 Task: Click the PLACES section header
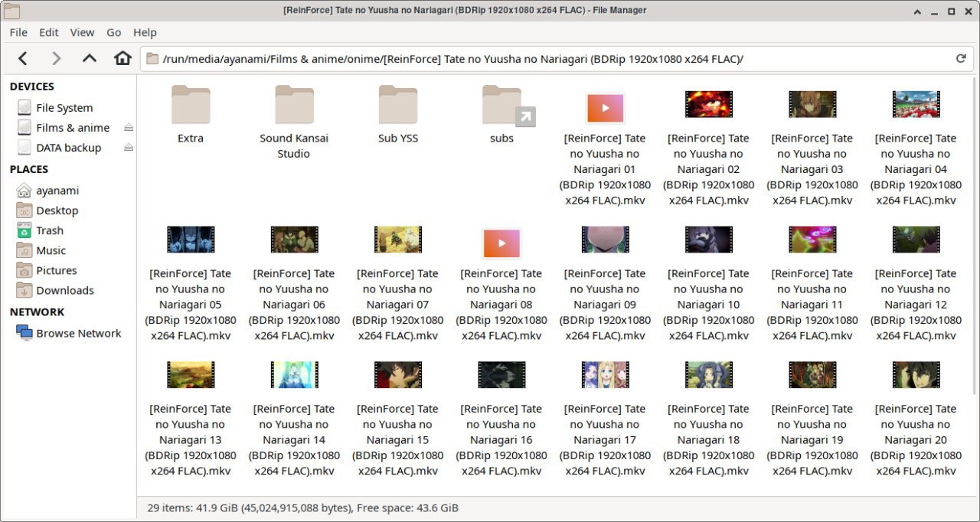(29, 169)
